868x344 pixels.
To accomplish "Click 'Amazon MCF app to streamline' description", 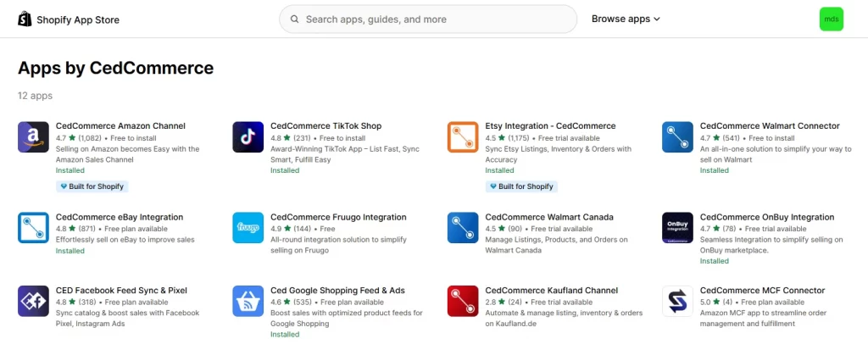I will [x=764, y=318].
